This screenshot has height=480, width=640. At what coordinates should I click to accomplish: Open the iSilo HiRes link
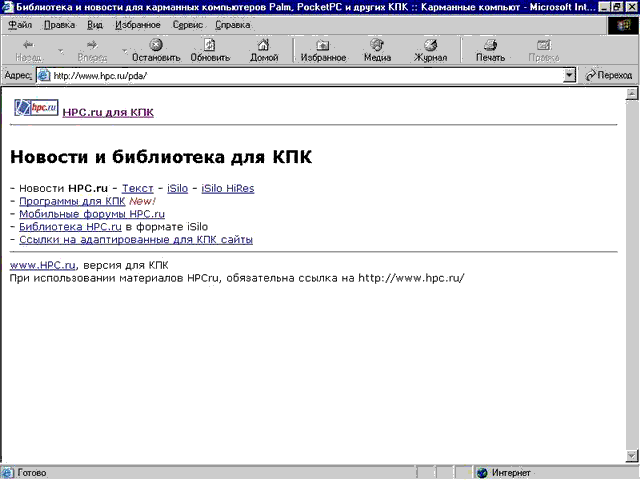click(228, 189)
